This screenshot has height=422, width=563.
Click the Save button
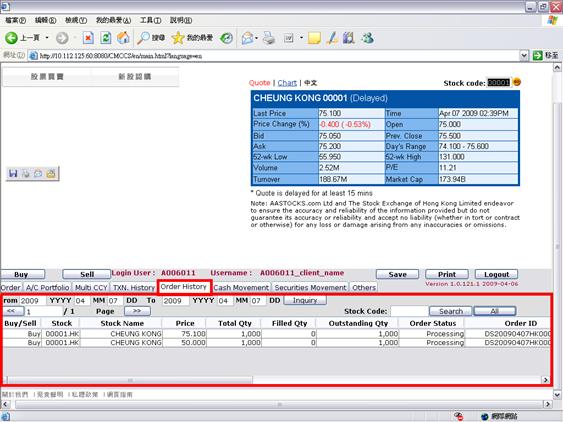397,274
